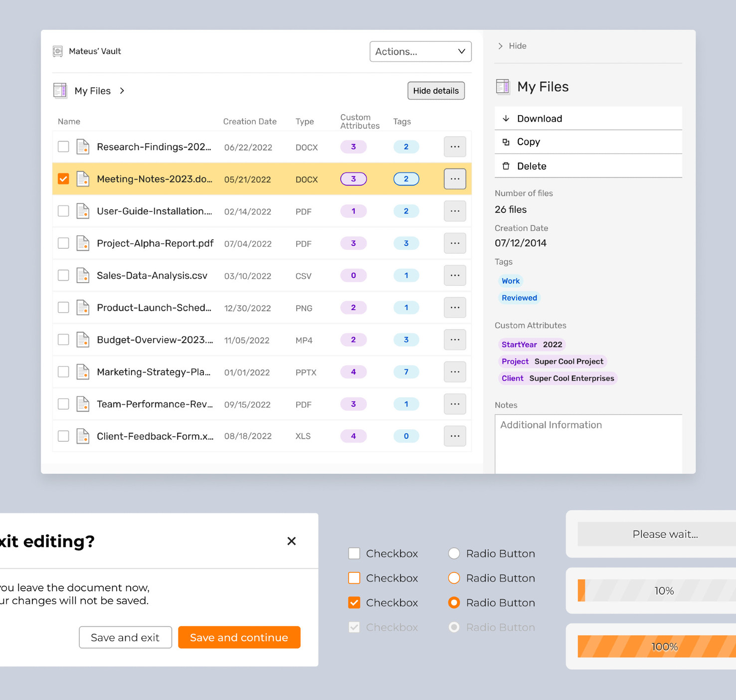Click the 100% progress bar
This screenshot has width=736, height=700.
657,647
